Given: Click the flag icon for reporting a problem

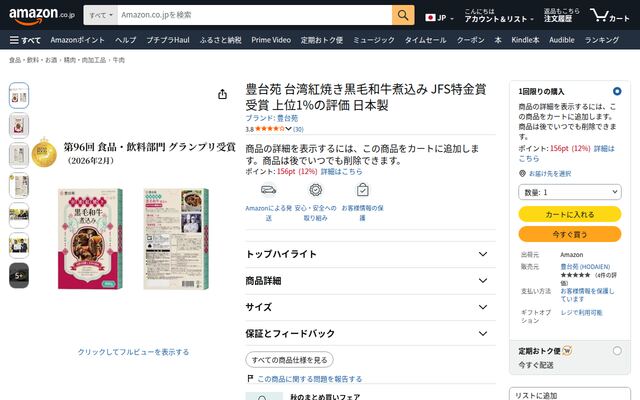Looking at the screenshot, I should 250,379.
